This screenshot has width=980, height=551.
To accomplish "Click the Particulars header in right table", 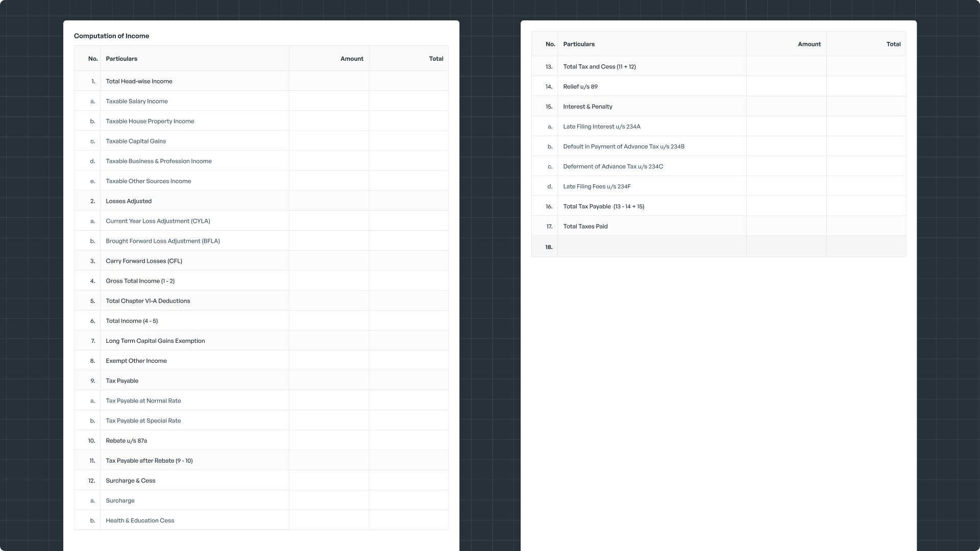I will [x=579, y=44].
